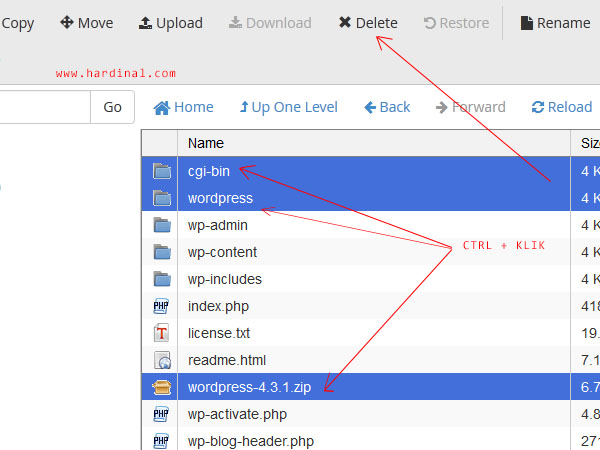The width and height of the screenshot is (600, 450).
Task: Click the Copy toolbar button
Action: point(17,23)
